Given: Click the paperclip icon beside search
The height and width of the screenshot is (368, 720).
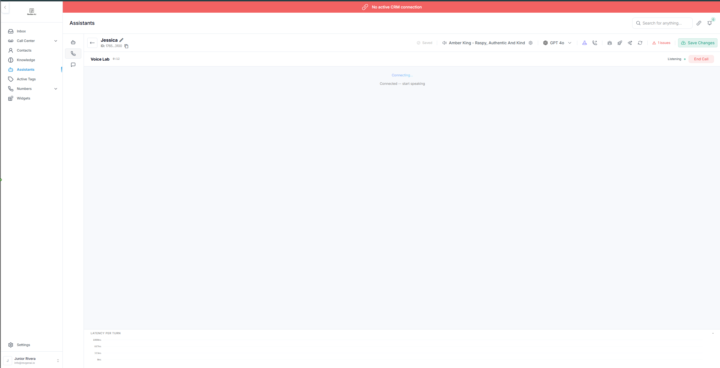Looking at the screenshot, I should pyautogui.click(x=699, y=23).
